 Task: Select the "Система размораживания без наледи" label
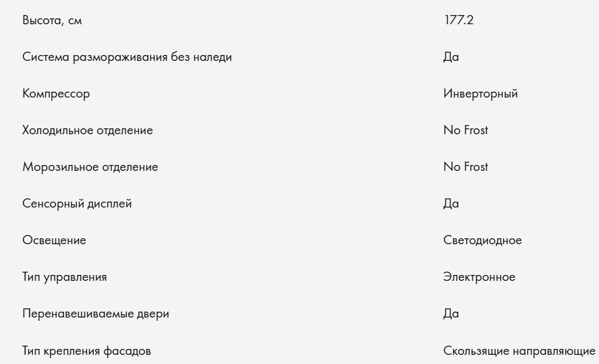(127, 57)
